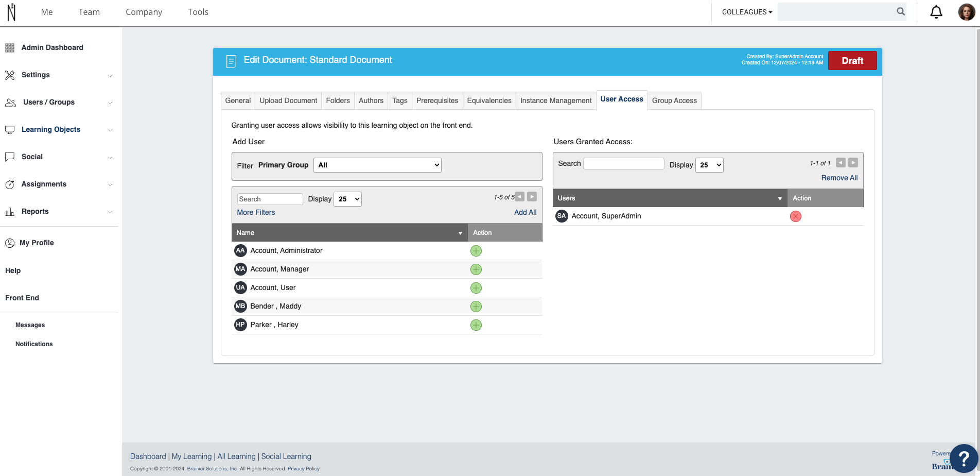
Task: Add Bender, Maddy using the plus icon
Action: point(476,307)
